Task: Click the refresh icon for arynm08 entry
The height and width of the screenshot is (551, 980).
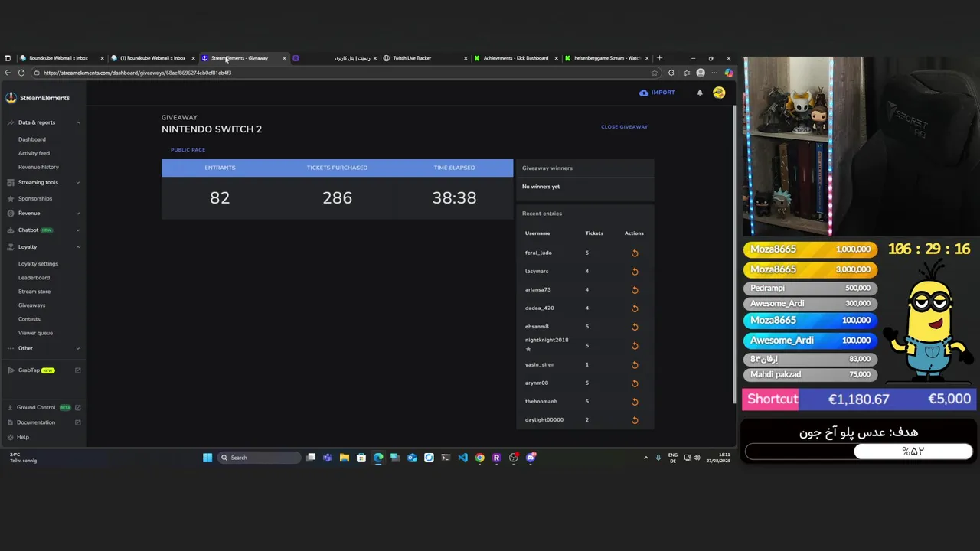Action: point(635,383)
